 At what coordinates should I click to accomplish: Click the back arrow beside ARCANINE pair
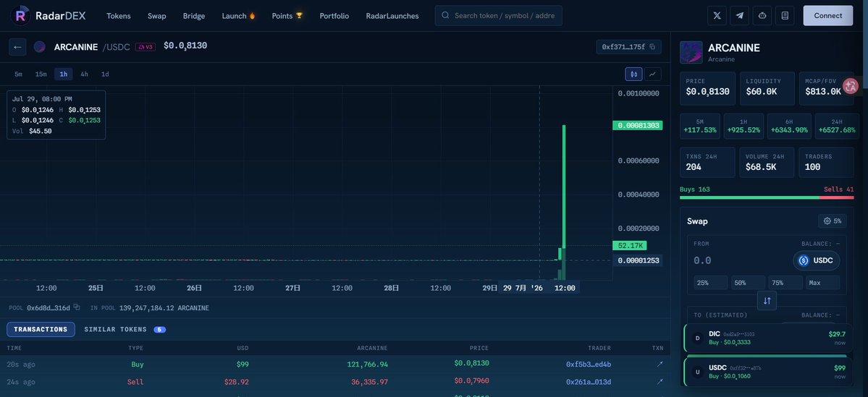(x=17, y=47)
